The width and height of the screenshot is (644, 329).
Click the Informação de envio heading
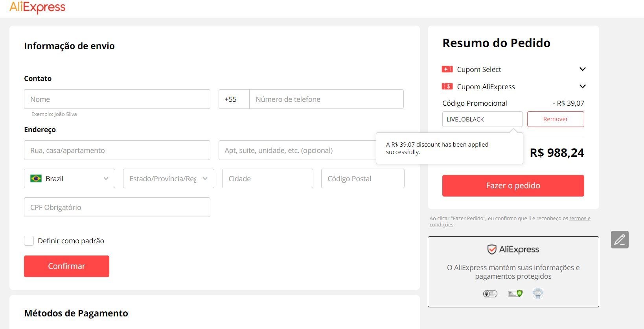[69, 46]
